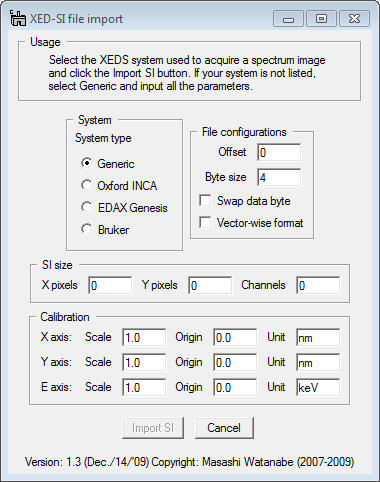Minimize the XED-SI file import window
Screen dimensions: 380x482
pyautogui.click(x=288, y=19)
